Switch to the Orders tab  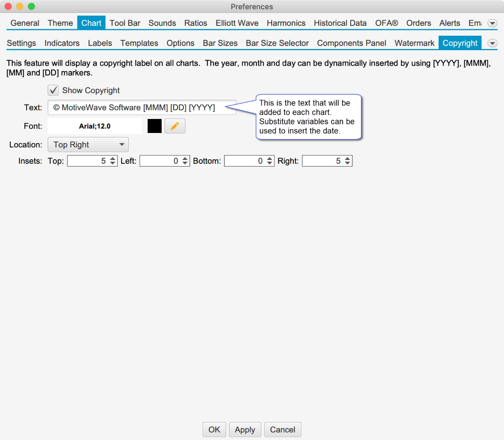[419, 23]
